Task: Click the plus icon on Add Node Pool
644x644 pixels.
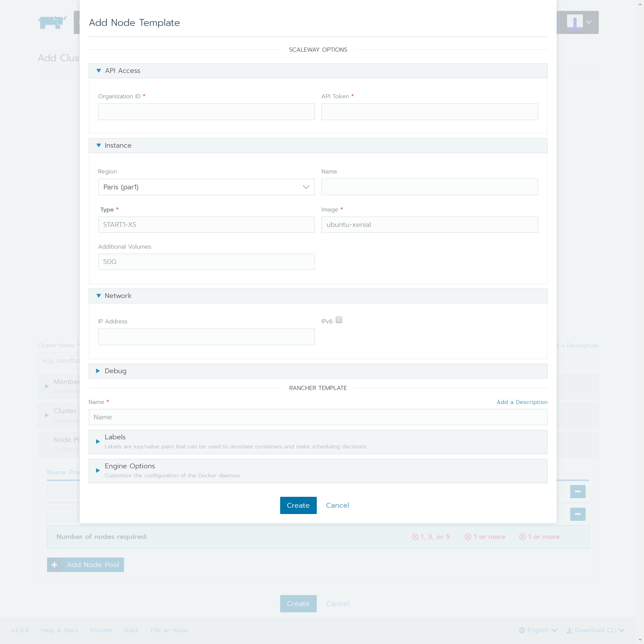Action: [x=54, y=565]
